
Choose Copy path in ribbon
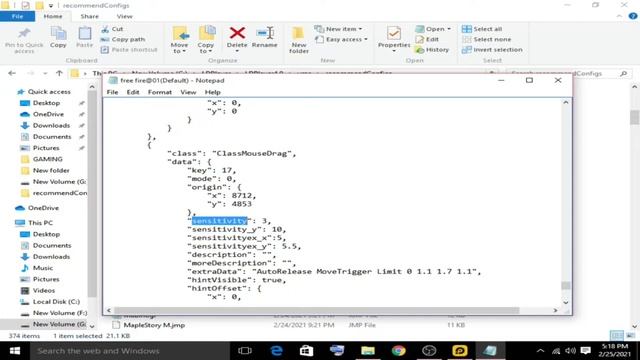[x=123, y=39]
